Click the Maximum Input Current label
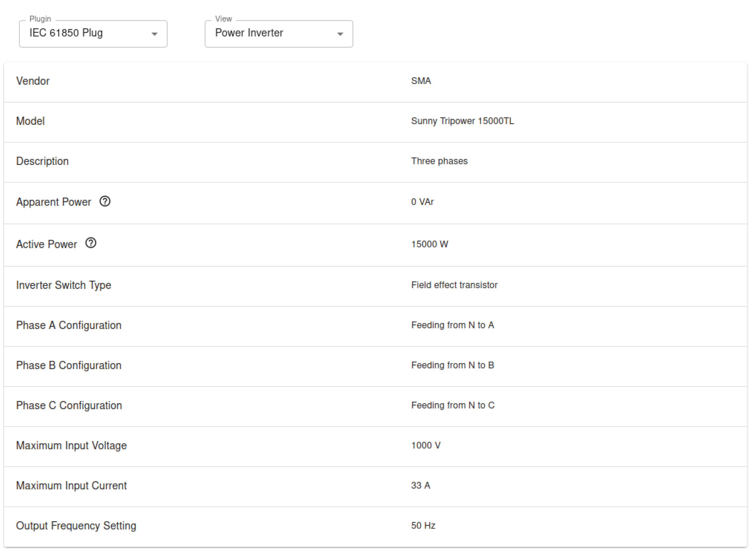Screen dimensions: 756x554 point(71,486)
